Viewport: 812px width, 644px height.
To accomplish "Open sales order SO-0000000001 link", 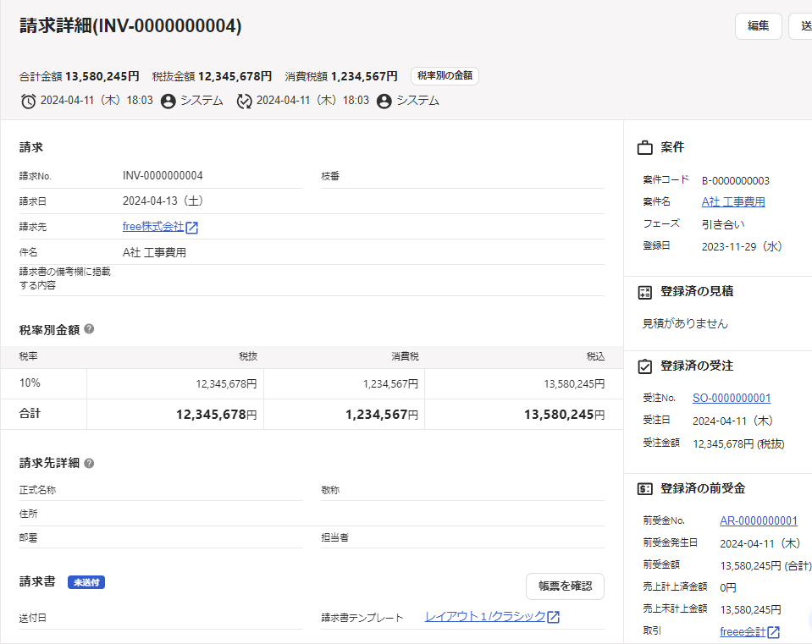I will click(x=732, y=398).
